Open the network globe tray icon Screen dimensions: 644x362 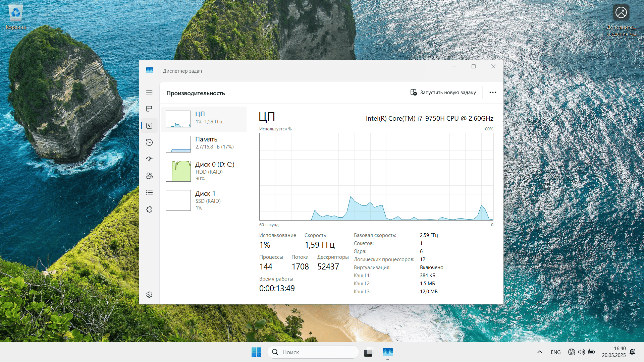pyautogui.click(x=572, y=352)
